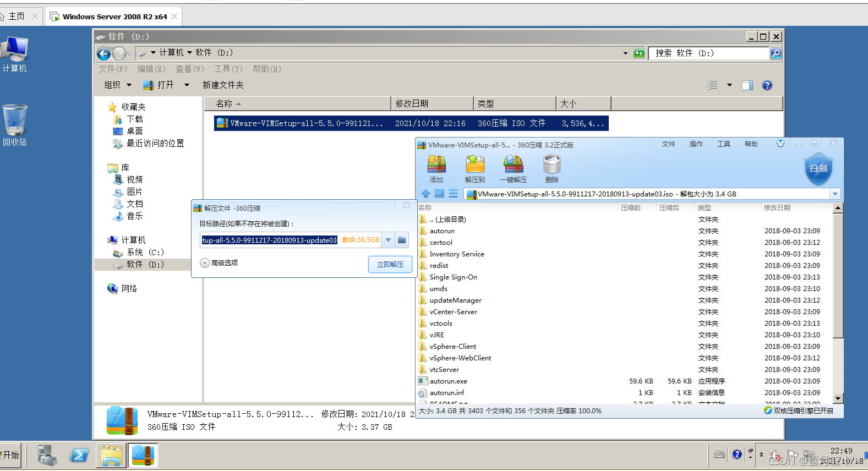Image resolution: width=868 pixels, height=471 pixels.
Task: Sort by the 大小 column header in Explorer
Action: pos(583,103)
